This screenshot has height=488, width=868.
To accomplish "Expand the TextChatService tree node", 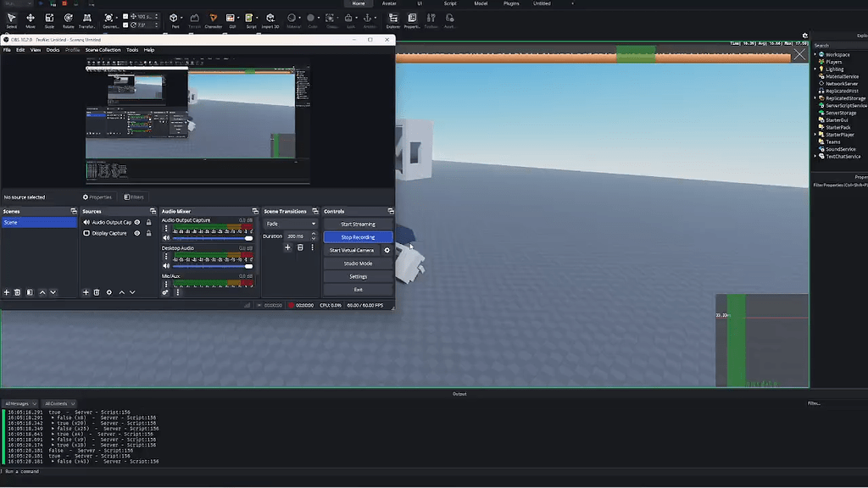I will pos(815,157).
